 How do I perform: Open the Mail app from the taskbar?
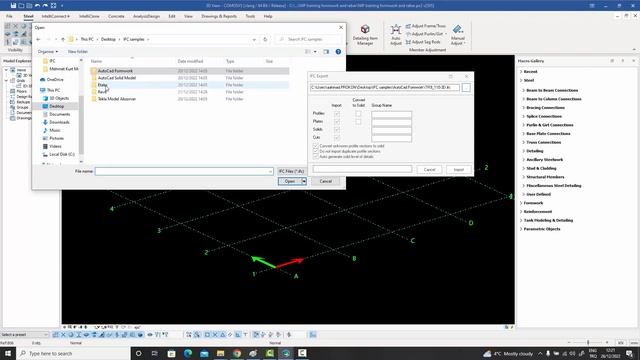[x=204, y=353]
